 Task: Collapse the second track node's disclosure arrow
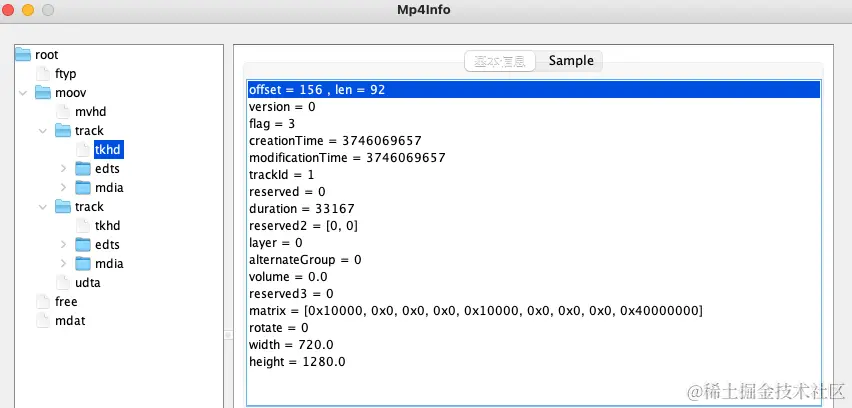pos(43,207)
